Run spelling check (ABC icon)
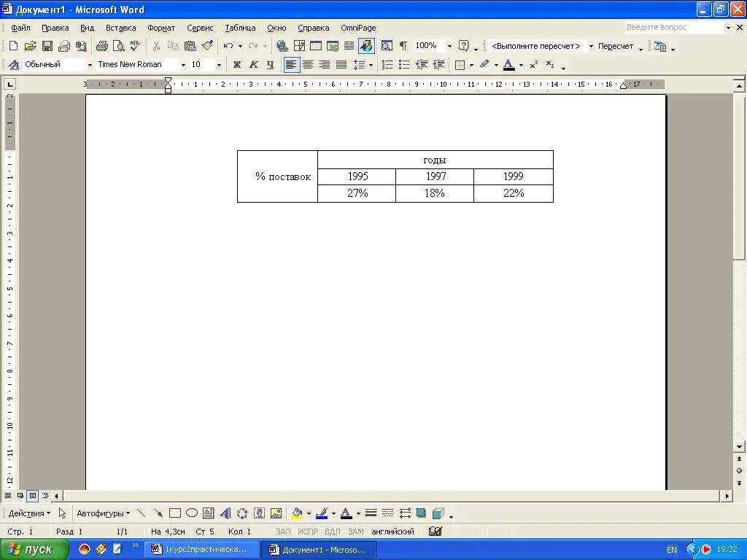 (x=135, y=46)
